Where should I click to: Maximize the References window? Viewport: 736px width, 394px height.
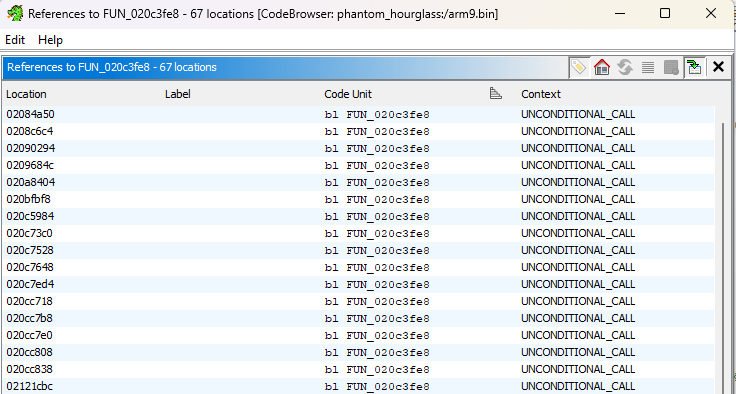click(665, 14)
